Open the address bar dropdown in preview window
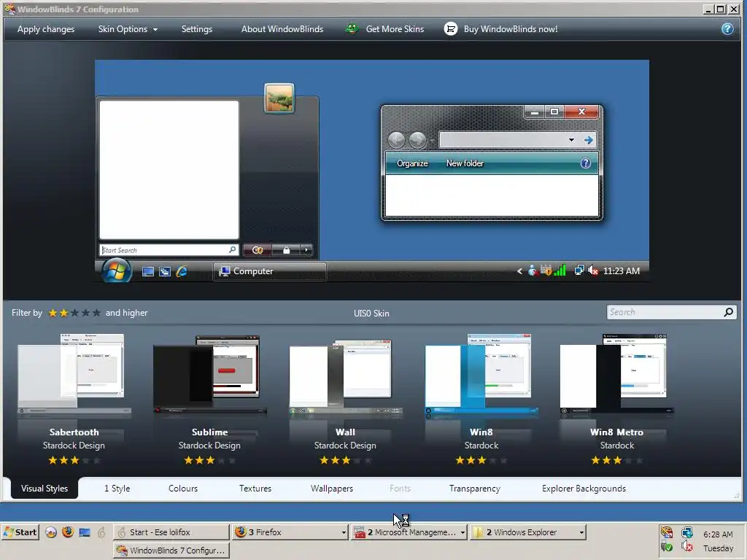747x560 pixels. click(x=571, y=140)
